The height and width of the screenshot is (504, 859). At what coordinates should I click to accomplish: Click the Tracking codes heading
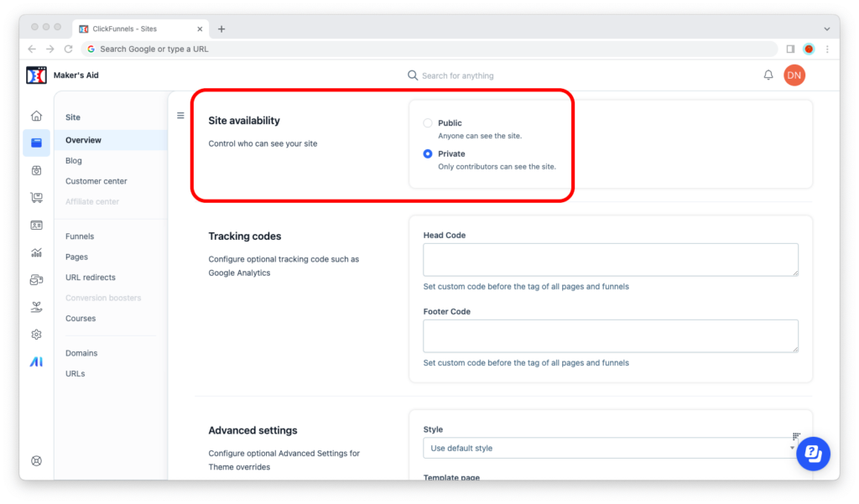[x=244, y=236]
